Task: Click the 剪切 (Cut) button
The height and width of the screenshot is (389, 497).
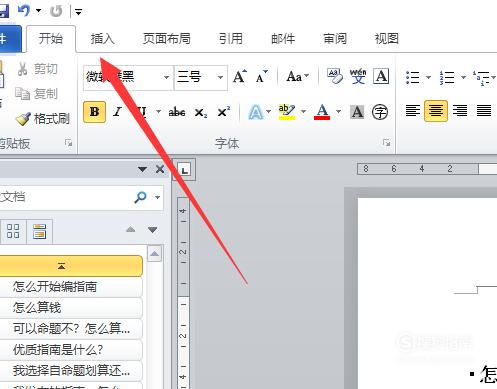Action: [x=37, y=69]
